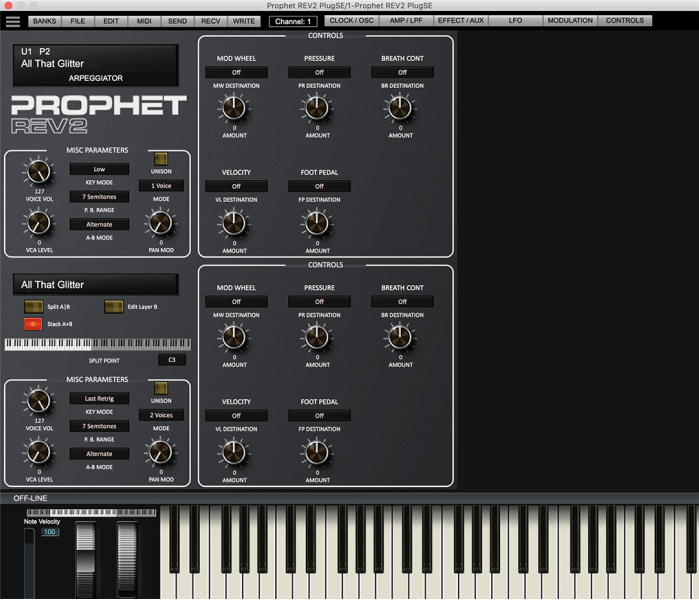Click lower Mod Wheel amount knob
The height and width of the screenshot is (600, 699).
tap(234, 337)
